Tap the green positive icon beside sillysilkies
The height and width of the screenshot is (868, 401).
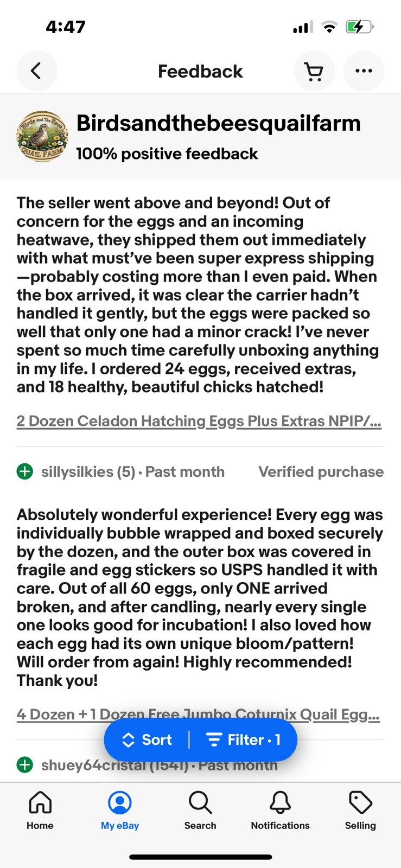(x=25, y=471)
